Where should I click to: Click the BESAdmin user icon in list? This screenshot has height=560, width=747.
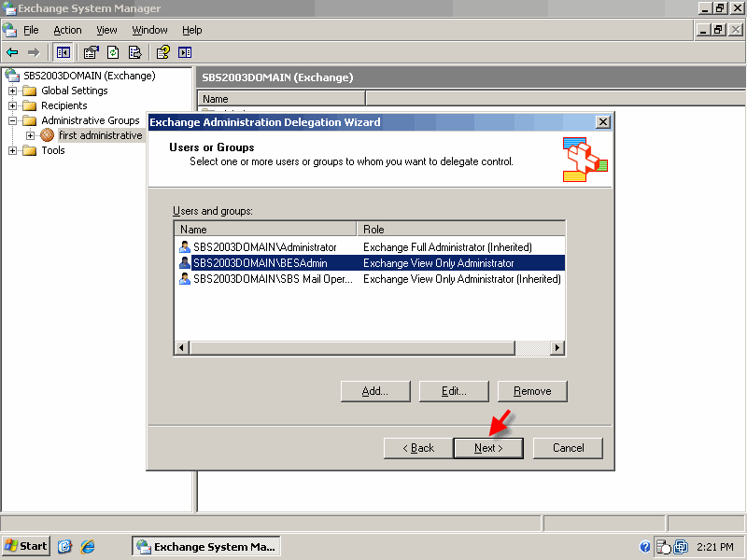coord(185,263)
